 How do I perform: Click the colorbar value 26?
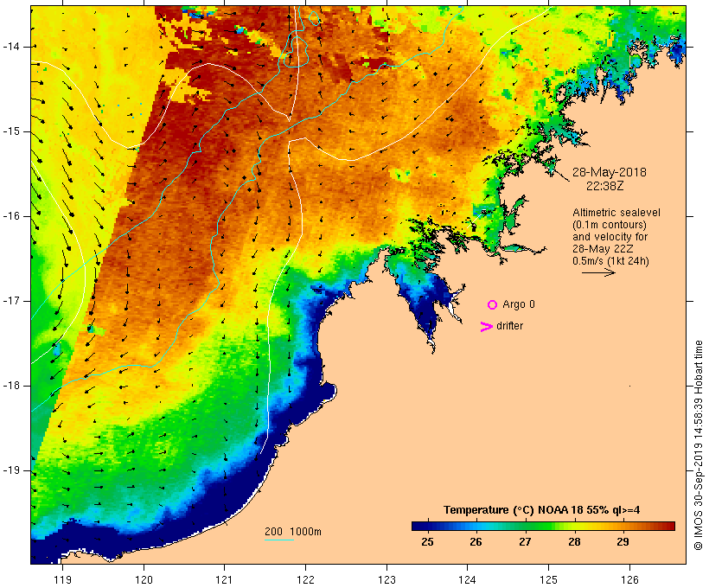pyautogui.click(x=476, y=541)
